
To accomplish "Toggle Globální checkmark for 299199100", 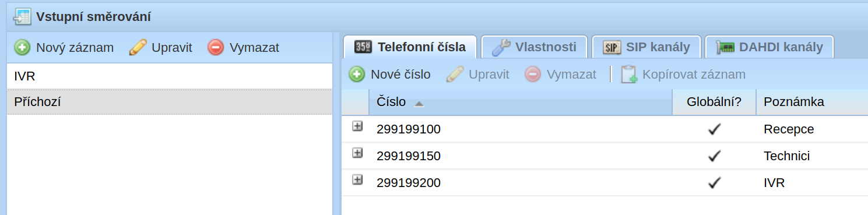I will 715,129.
